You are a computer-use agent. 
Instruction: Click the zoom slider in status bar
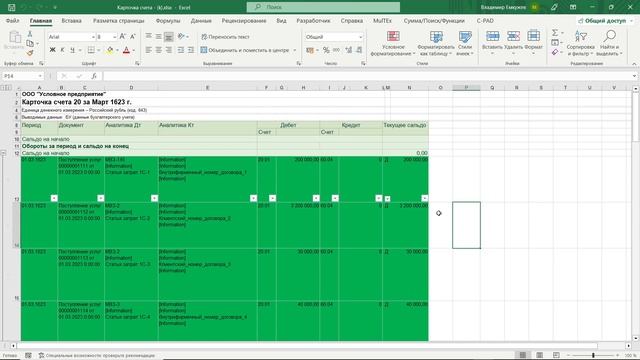point(593,355)
